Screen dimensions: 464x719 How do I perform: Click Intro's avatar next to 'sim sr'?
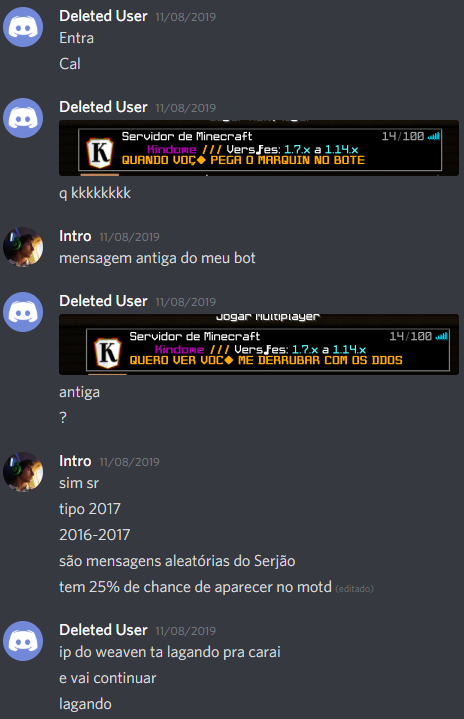point(23,472)
